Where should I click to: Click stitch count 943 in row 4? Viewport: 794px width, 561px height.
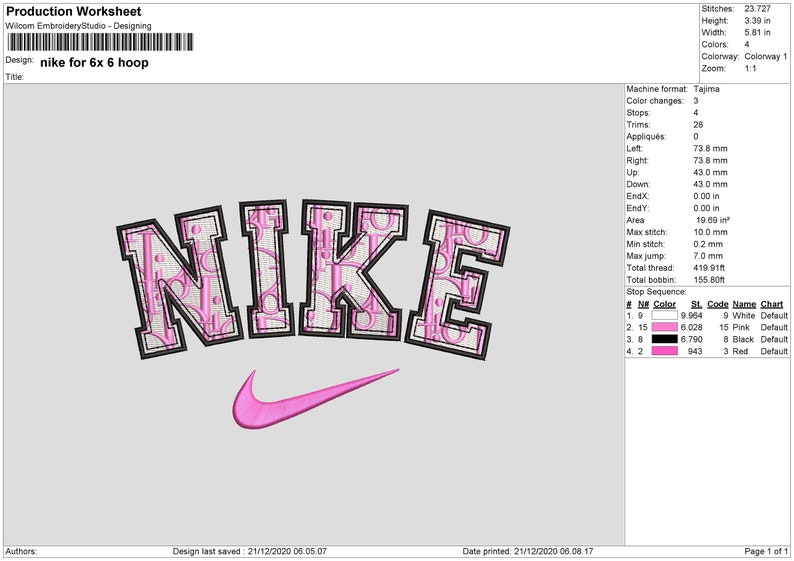pyautogui.click(x=695, y=351)
